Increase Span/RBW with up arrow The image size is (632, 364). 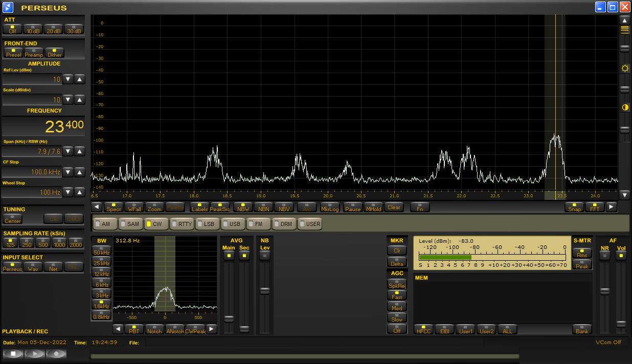click(x=80, y=151)
